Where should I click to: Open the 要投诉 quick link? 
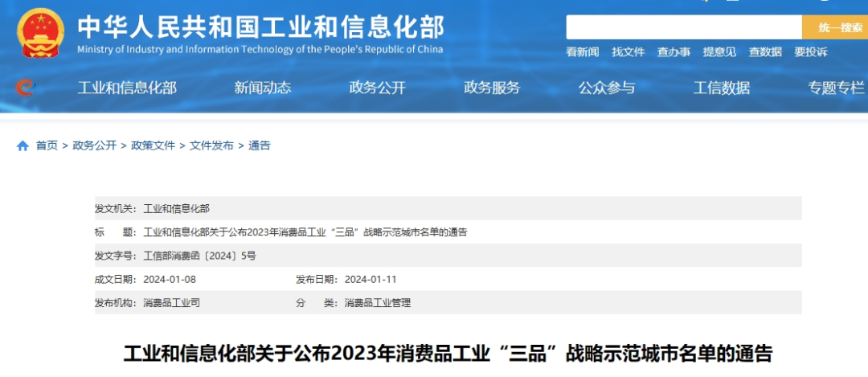pyautogui.click(x=811, y=52)
